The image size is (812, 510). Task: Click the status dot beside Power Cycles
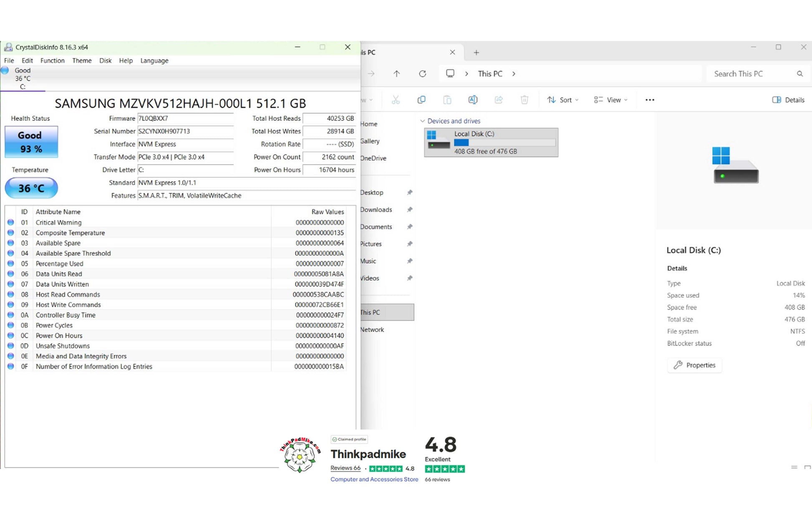(11, 325)
